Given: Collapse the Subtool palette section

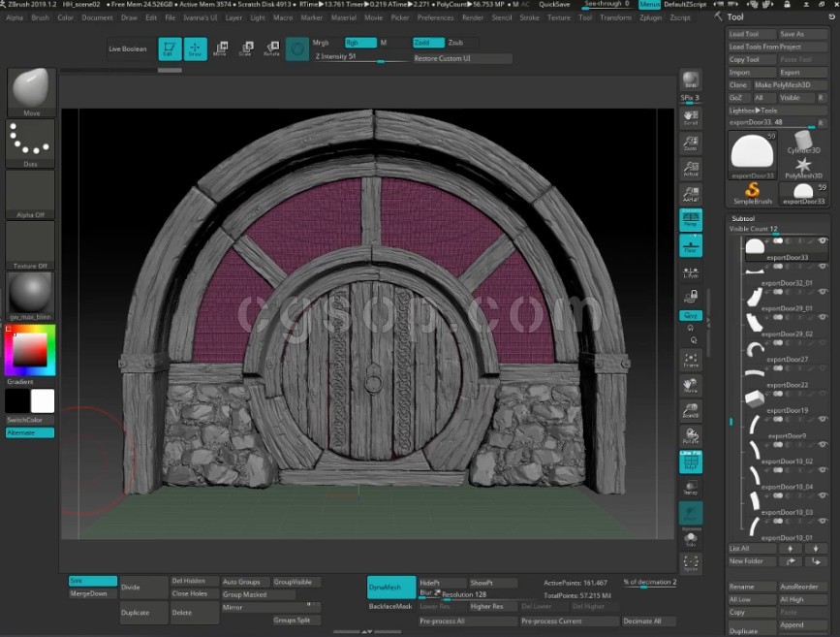Looking at the screenshot, I should tap(743, 218).
